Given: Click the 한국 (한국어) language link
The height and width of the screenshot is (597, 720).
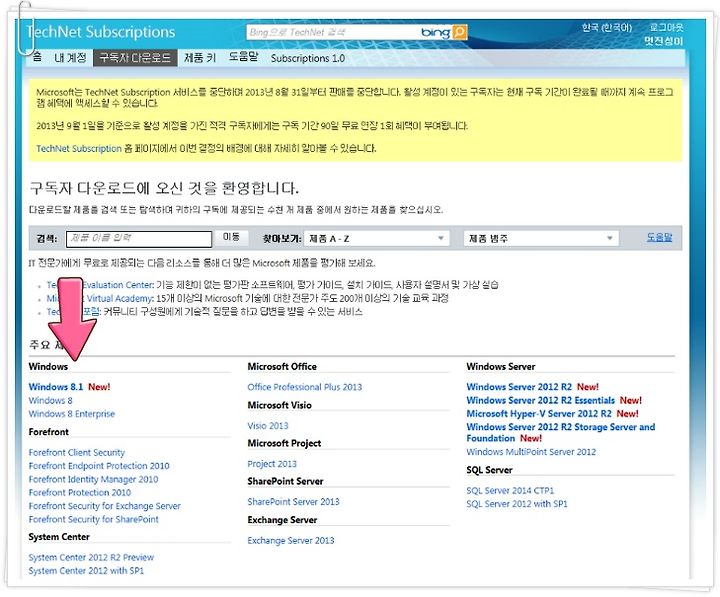Looking at the screenshot, I should 607,28.
